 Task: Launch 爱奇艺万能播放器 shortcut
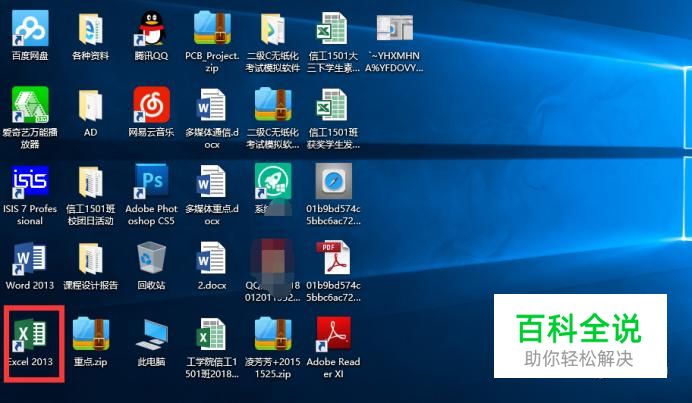tap(30, 105)
